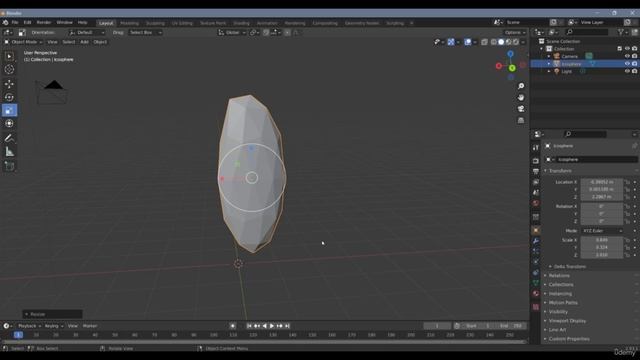This screenshot has width=640, height=360.
Task: Select the Annotate tool in the left toolbar
Action: click(x=9, y=139)
